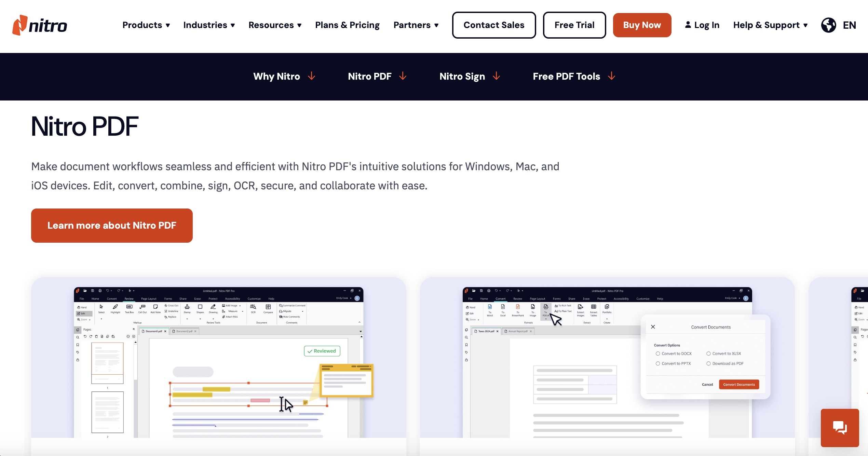Screen dimensions: 868x456
Task: Select the Convert to XLSX radio button
Action: tap(708, 353)
